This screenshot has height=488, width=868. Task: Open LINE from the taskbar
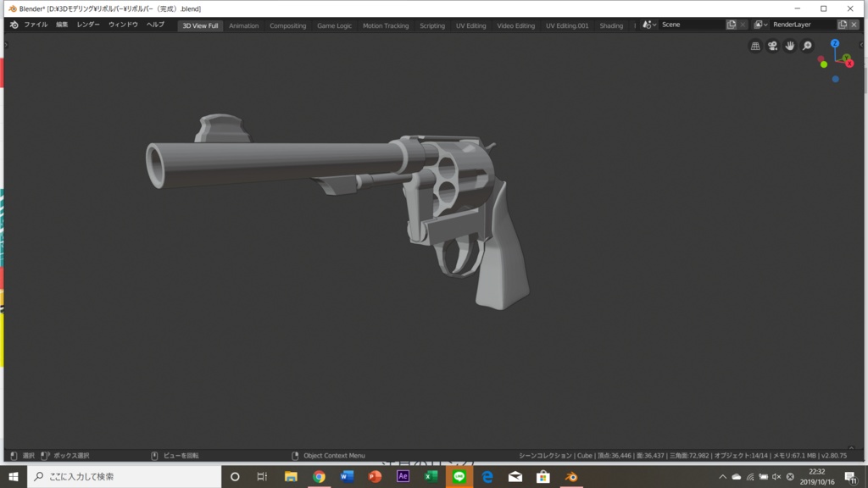click(459, 476)
